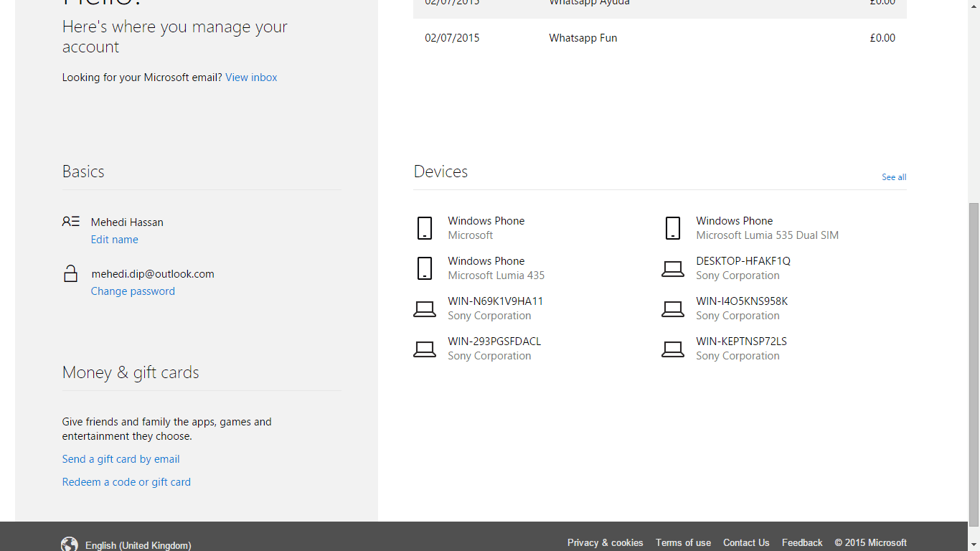The width and height of the screenshot is (980, 551).
Task: Click the £0.00 price for Whatsapp Fun
Action: tap(882, 38)
